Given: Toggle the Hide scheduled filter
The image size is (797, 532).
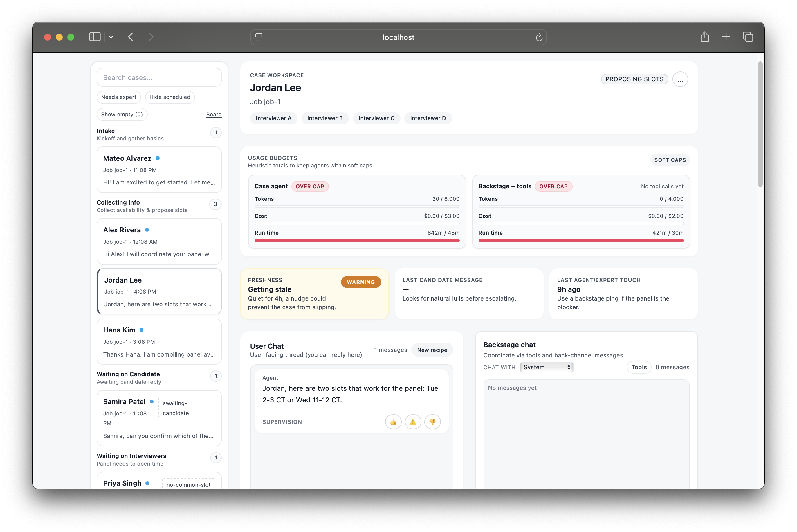Looking at the screenshot, I should [x=170, y=97].
